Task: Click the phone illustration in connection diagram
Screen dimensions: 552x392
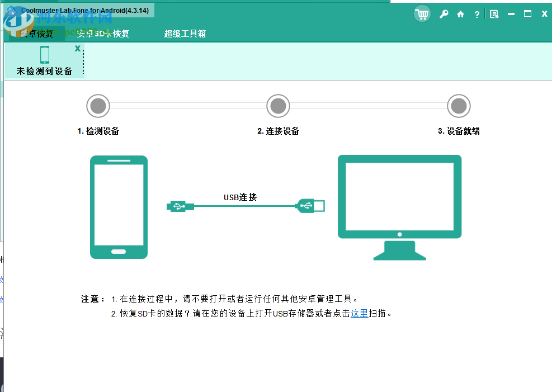Action: point(119,207)
